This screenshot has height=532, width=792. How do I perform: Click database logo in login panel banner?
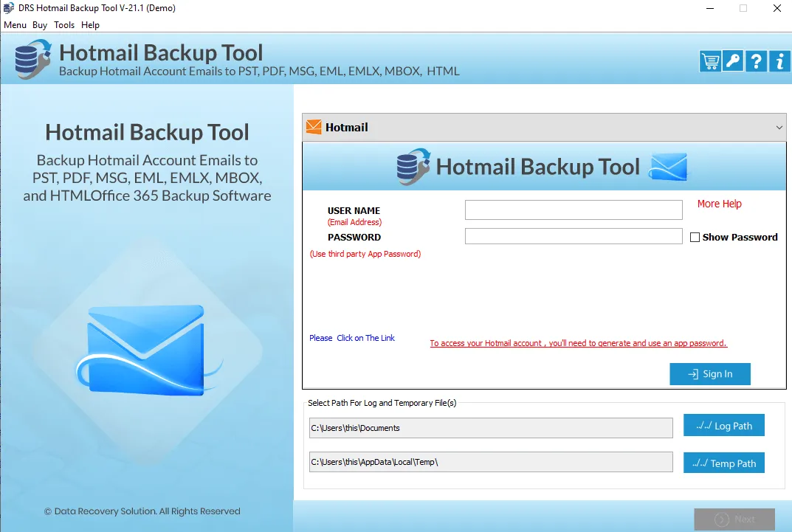tap(413, 167)
